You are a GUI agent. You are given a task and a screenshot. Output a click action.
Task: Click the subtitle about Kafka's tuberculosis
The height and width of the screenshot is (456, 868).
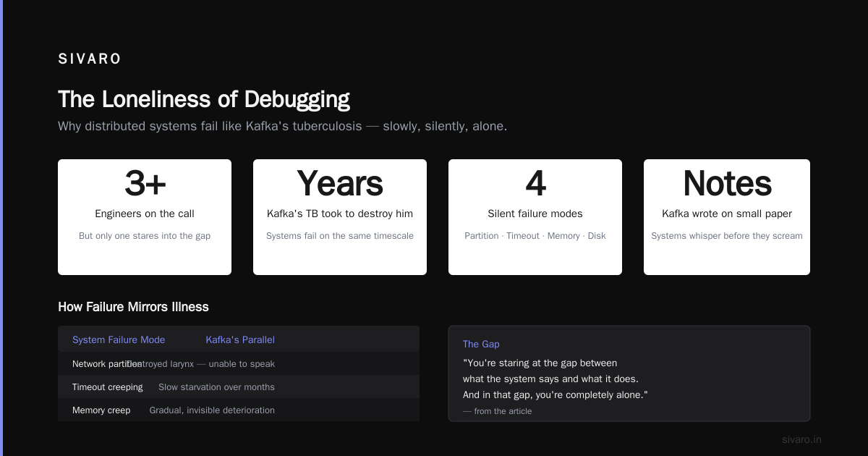282,126
